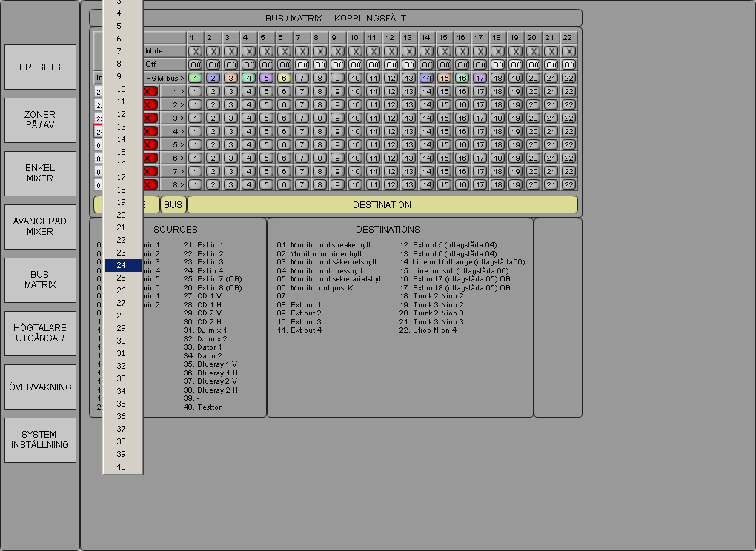Switch the Off toggle for destination column 10
756x551 pixels.
point(355,64)
